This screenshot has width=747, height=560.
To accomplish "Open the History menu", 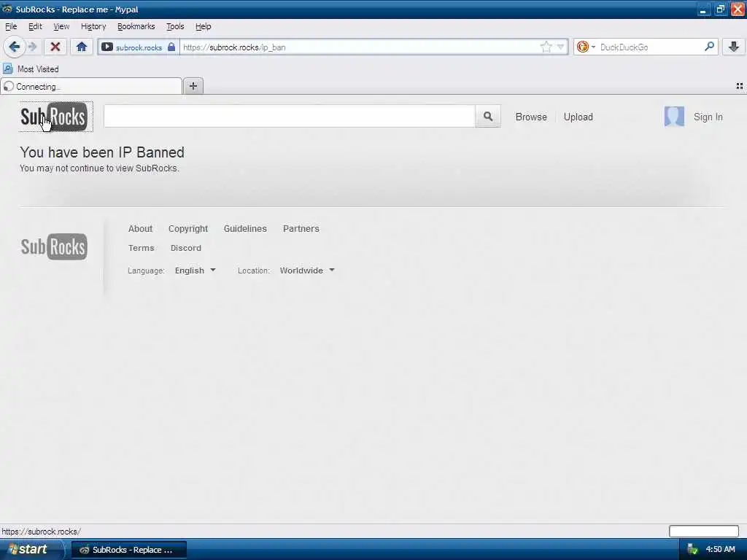I will (x=93, y=27).
